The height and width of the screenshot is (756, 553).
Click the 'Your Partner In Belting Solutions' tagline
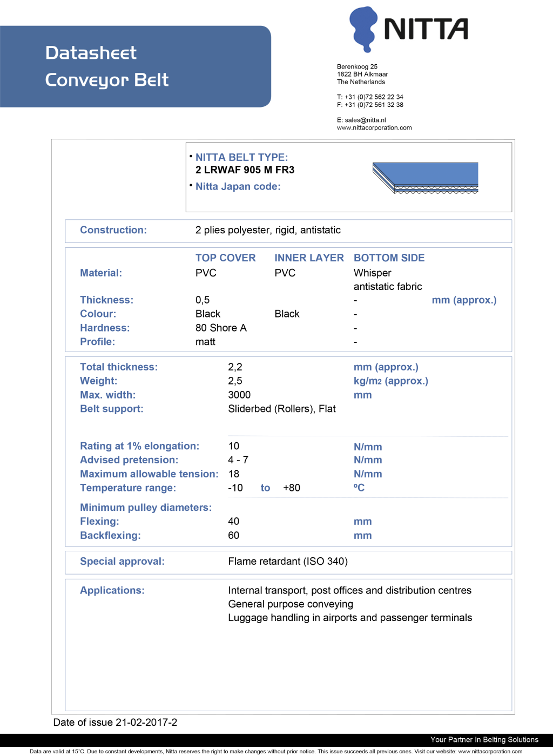(484, 740)
